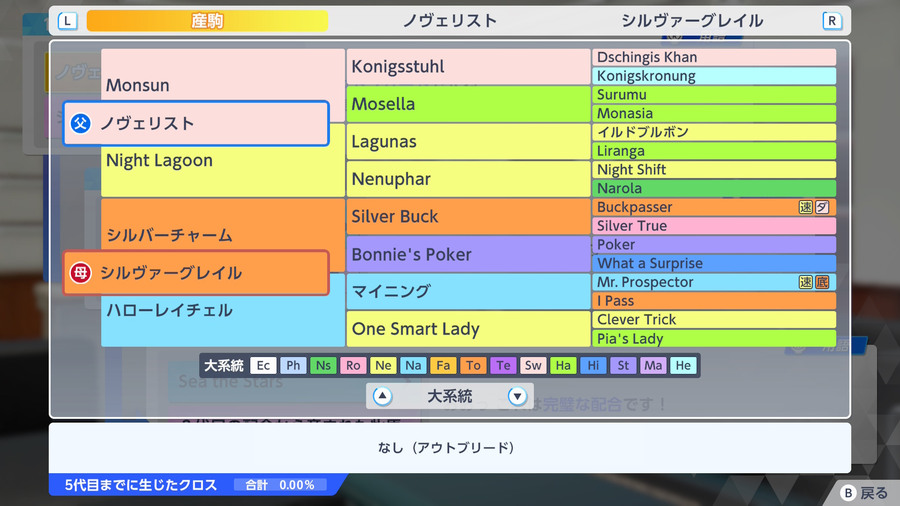Select the Monasia ancestor row
This screenshot has width=900, height=506.
pyautogui.click(x=714, y=114)
